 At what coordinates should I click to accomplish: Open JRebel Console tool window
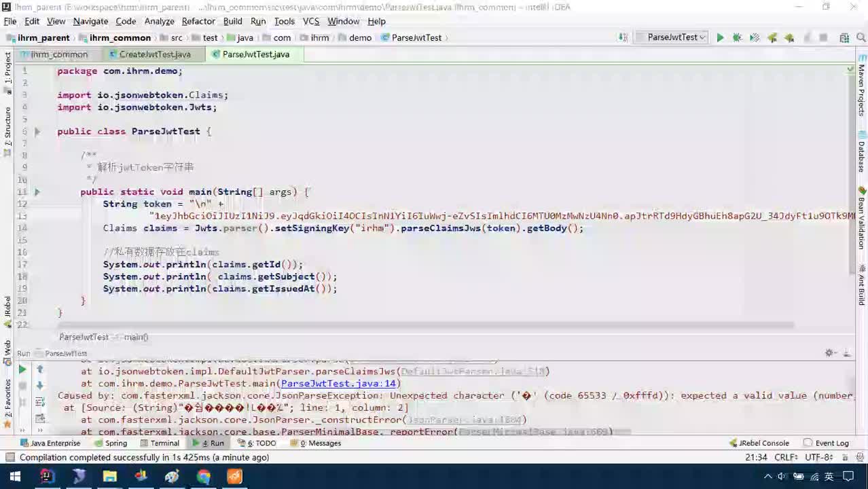pyautogui.click(x=759, y=443)
